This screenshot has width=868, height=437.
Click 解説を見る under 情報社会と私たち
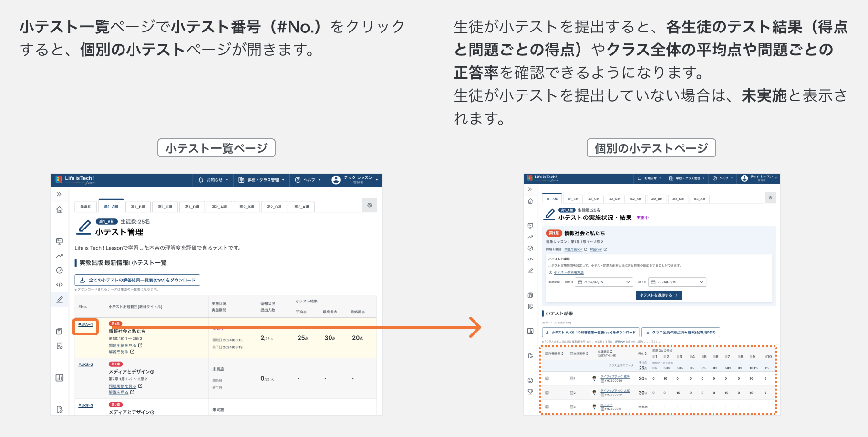[x=119, y=352]
